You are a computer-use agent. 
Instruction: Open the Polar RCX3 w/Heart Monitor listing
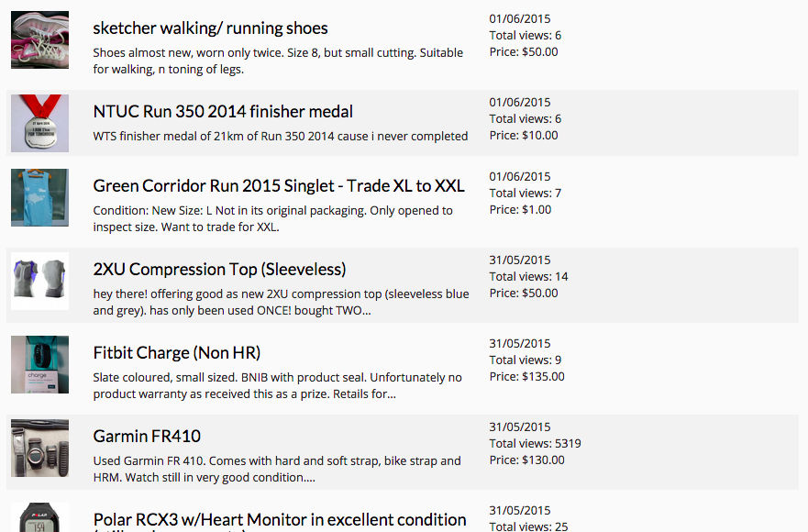point(280,520)
